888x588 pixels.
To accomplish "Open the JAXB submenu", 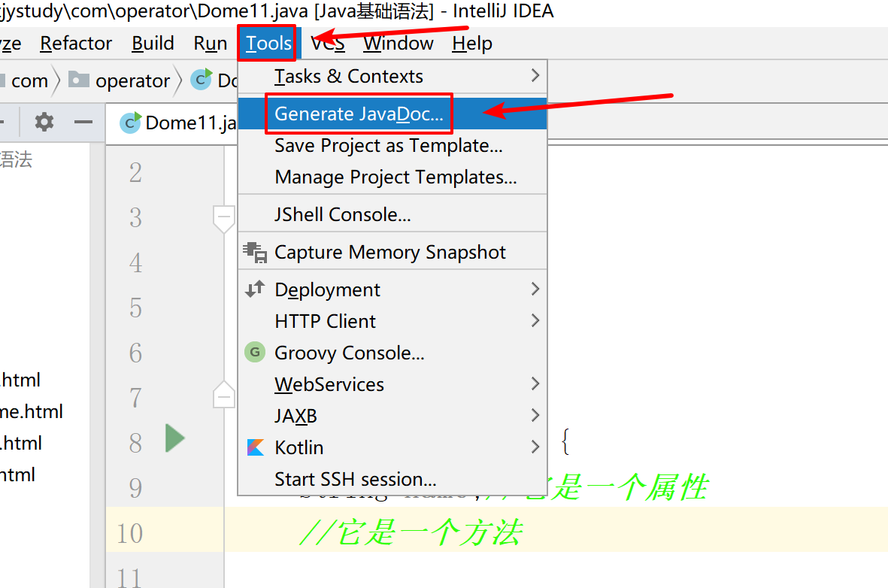I will point(392,416).
